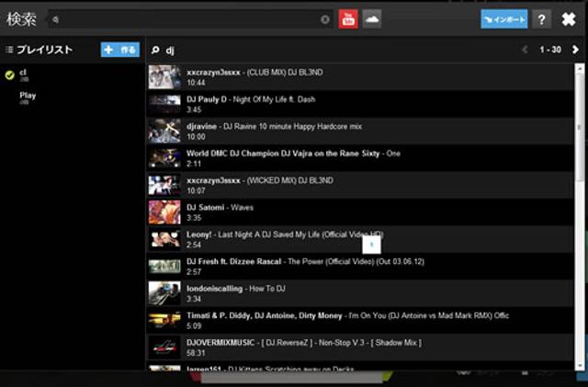Select the SoundCloud cloud icon

pyautogui.click(x=372, y=18)
